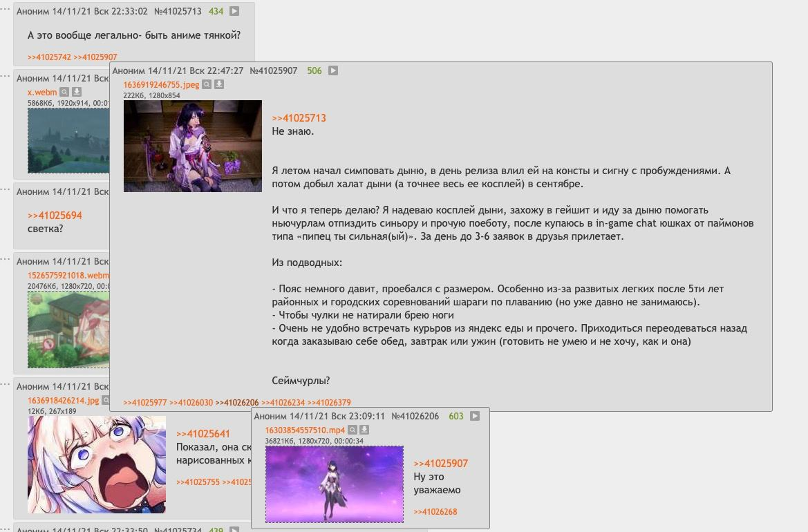Expand the screaming anime face thumbnail
Image resolution: width=808 pixels, height=532 pixels.
[97, 464]
